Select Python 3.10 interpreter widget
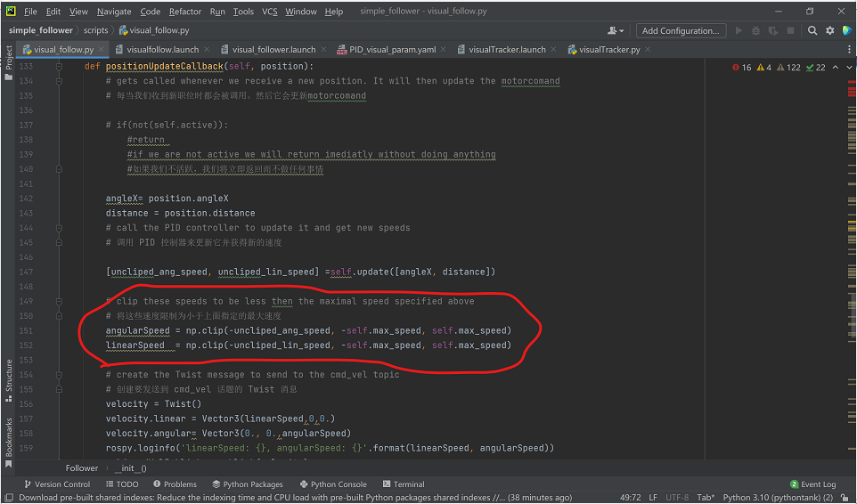Viewport: 857px width, 504px height. (778, 498)
